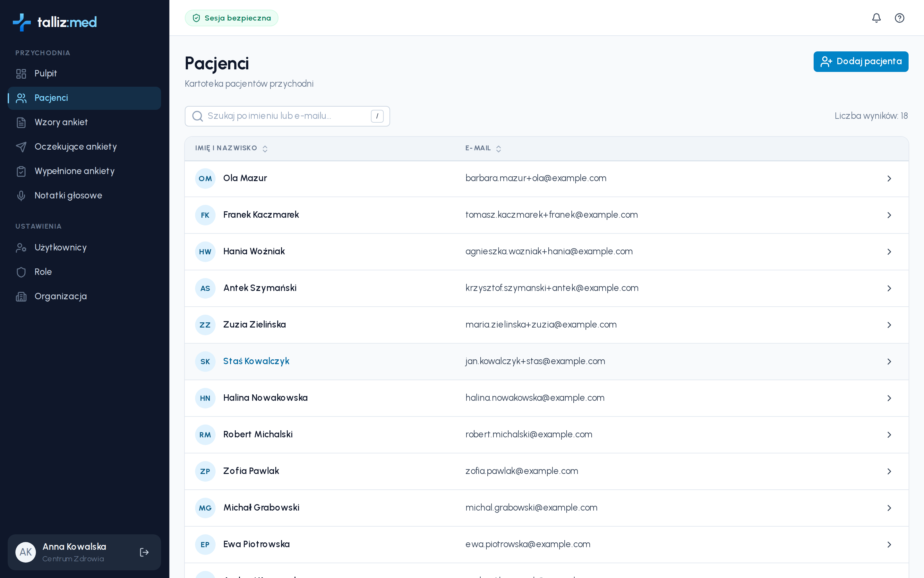Open Hania Woźniak row chevron
This screenshot has height=578, width=924.
[889, 252]
